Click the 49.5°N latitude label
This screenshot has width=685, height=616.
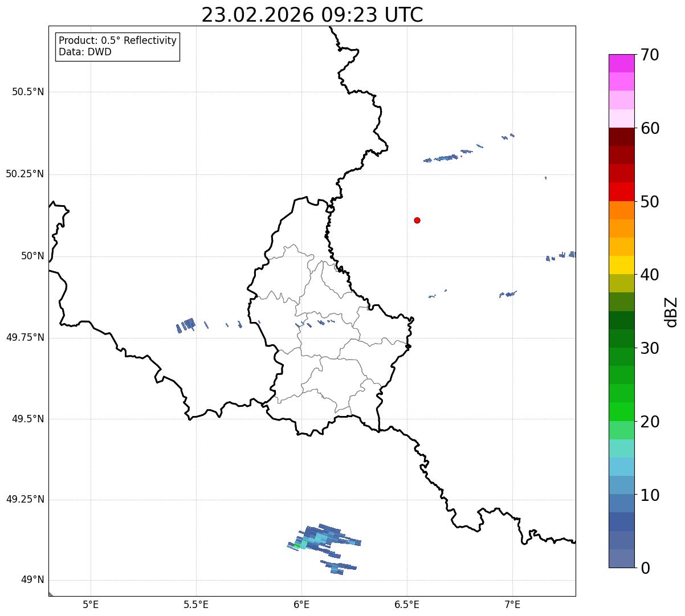point(28,419)
